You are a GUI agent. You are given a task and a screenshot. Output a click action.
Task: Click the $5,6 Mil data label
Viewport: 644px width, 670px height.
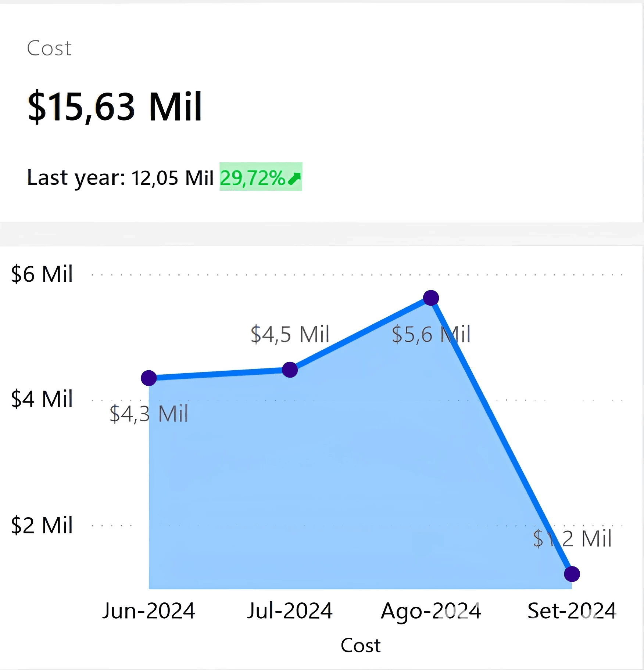pos(431,334)
